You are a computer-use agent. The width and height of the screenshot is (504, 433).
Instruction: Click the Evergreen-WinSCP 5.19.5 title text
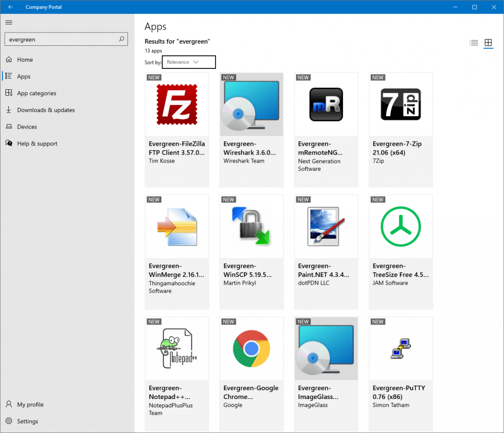coord(248,270)
